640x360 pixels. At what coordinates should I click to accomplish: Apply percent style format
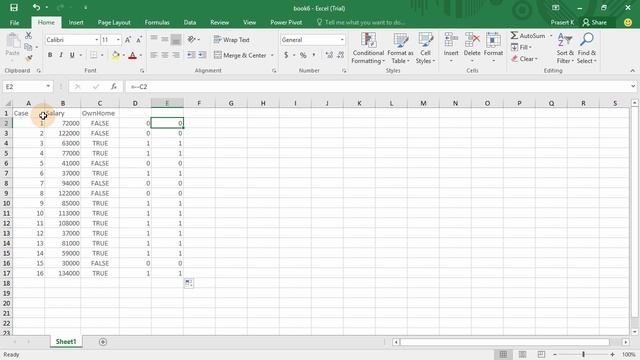(x=303, y=55)
